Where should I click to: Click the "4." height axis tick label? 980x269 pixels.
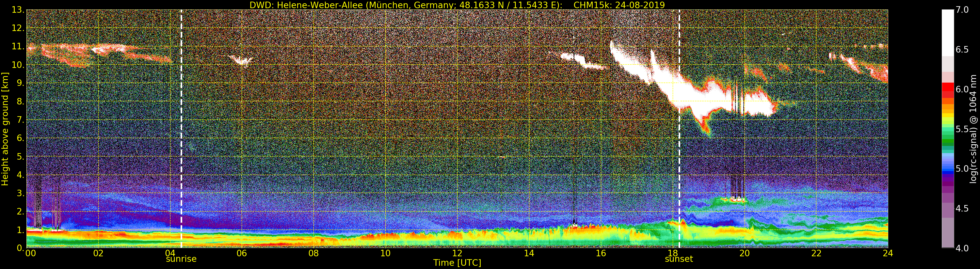pyautogui.click(x=21, y=175)
